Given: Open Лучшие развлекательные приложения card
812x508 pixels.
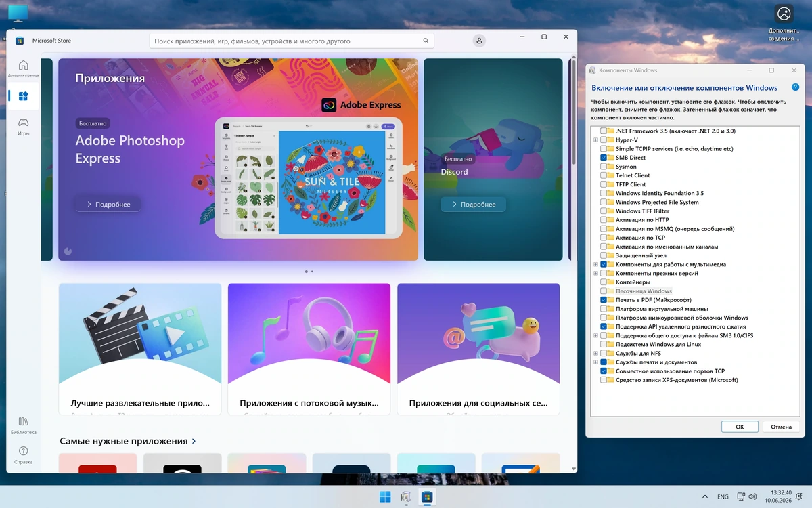Looking at the screenshot, I should 140,349.
